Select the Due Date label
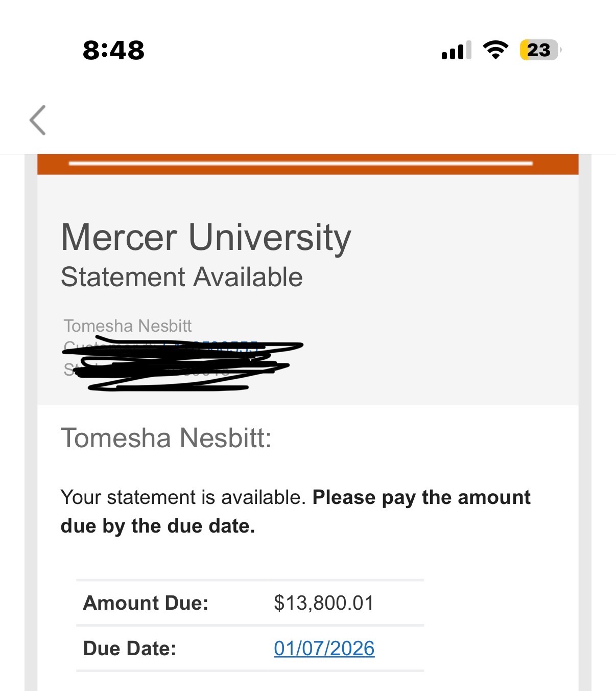The height and width of the screenshot is (691, 616). pyautogui.click(x=129, y=648)
